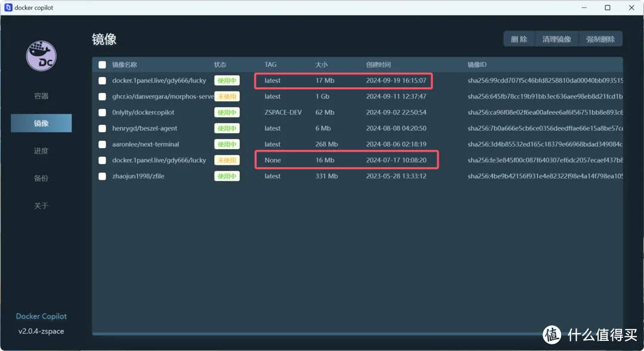This screenshot has width=644, height=351.
Task: Select the 镜像 (Images) sidebar entry
Action: click(41, 123)
